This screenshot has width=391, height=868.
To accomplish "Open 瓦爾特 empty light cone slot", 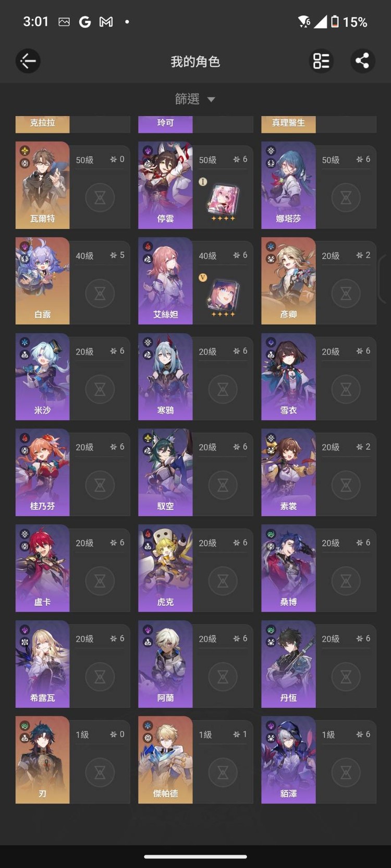I will point(100,198).
